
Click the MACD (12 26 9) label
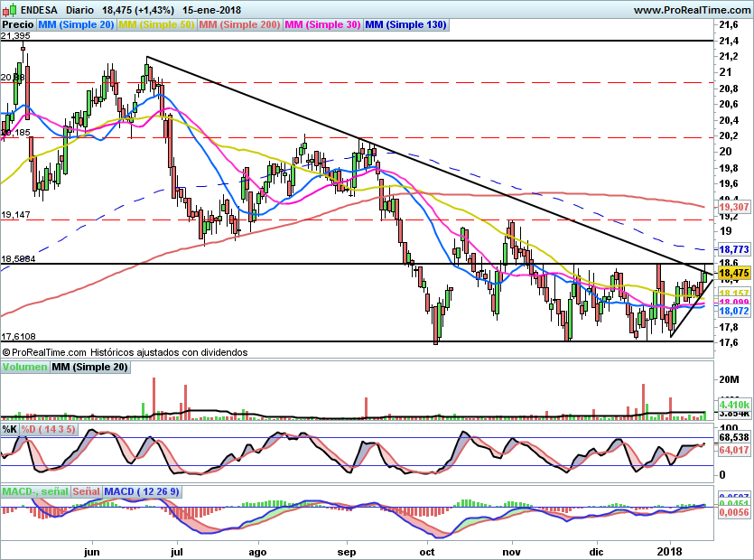pos(142,491)
